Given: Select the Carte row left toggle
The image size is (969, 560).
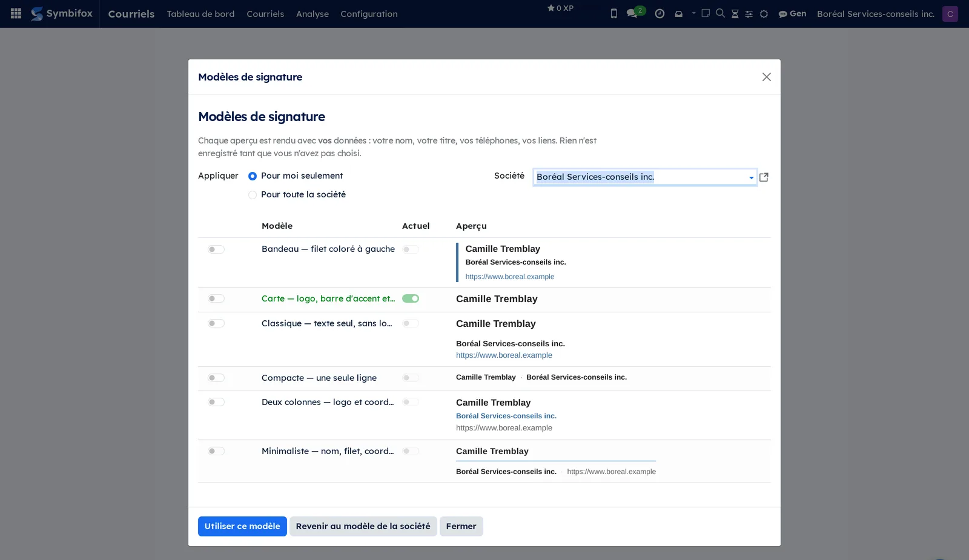Looking at the screenshot, I should 216,298.
